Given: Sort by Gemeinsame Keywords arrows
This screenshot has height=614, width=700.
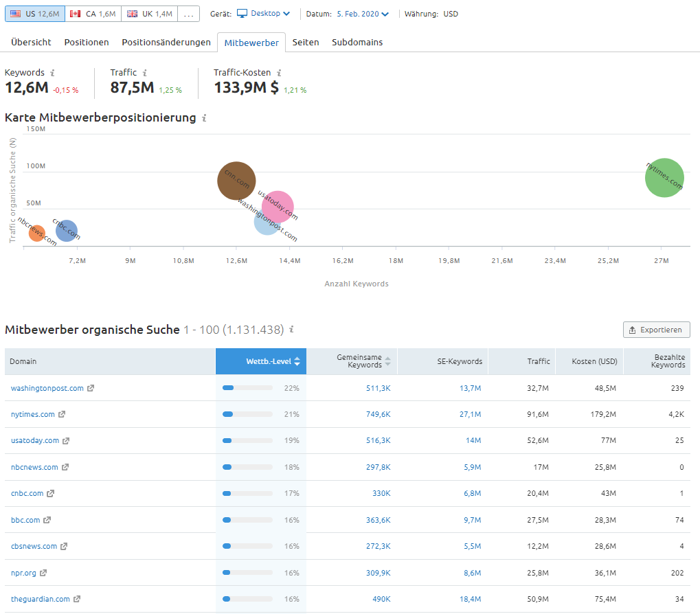Looking at the screenshot, I should pyautogui.click(x=387, y=361).
